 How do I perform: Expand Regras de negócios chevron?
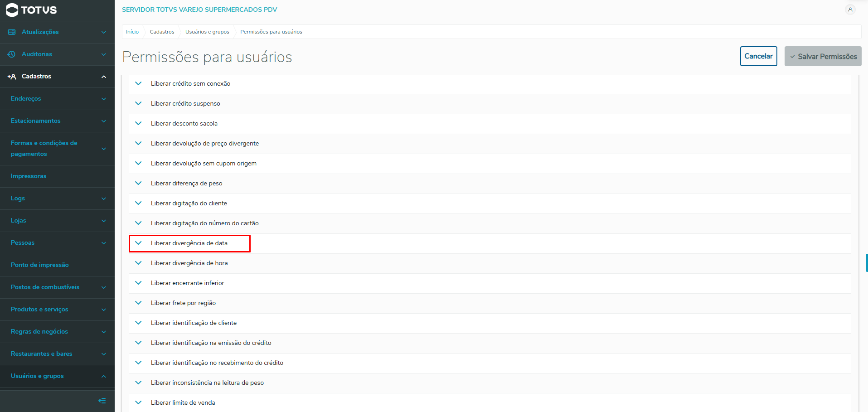click(x=104, y=332)
